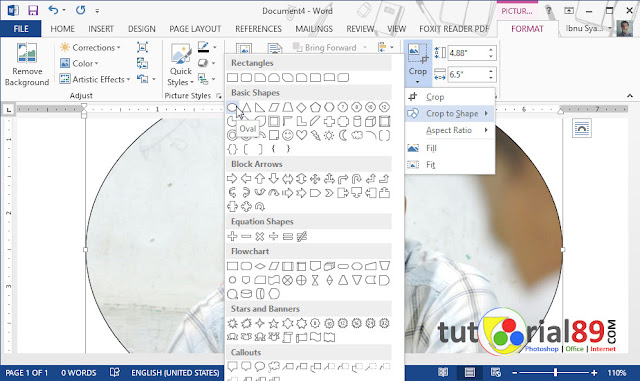The image size is (640, 381).
Task: Click the Redo icon
Action: tap(80, 10)
